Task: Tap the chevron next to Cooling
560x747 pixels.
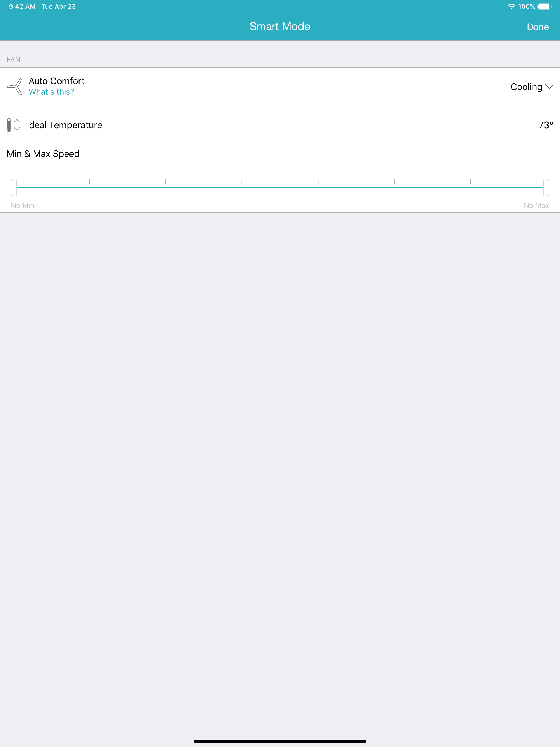Action: pyautogui.click(x=550, y=87)
